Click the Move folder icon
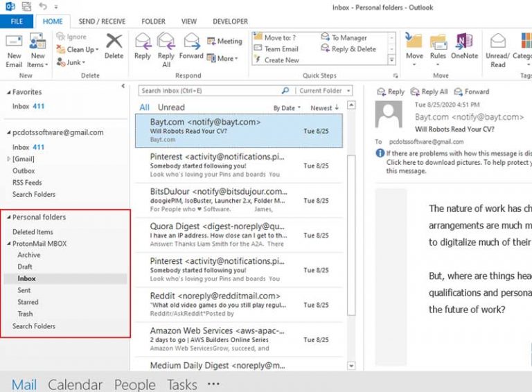 click(x=414, y=49)
